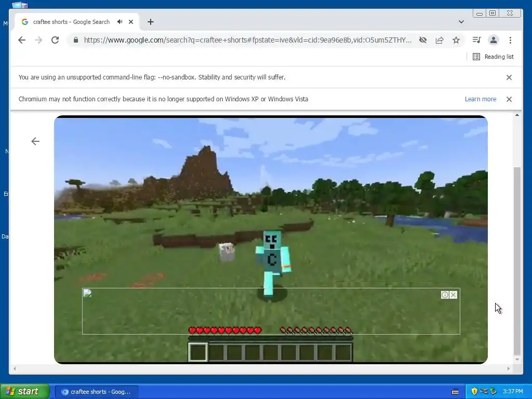Minimize the Chromium window

tap(480, 13)
